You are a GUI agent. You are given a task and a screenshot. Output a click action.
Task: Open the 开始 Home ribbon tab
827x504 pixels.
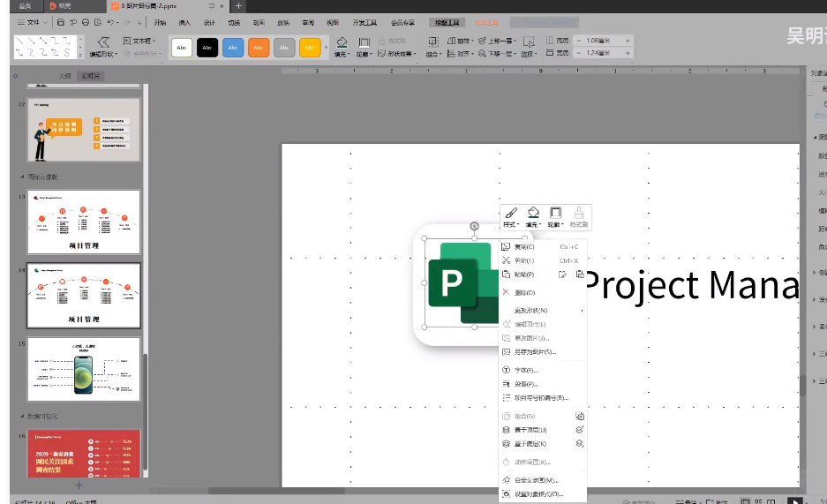pos(160,23)
